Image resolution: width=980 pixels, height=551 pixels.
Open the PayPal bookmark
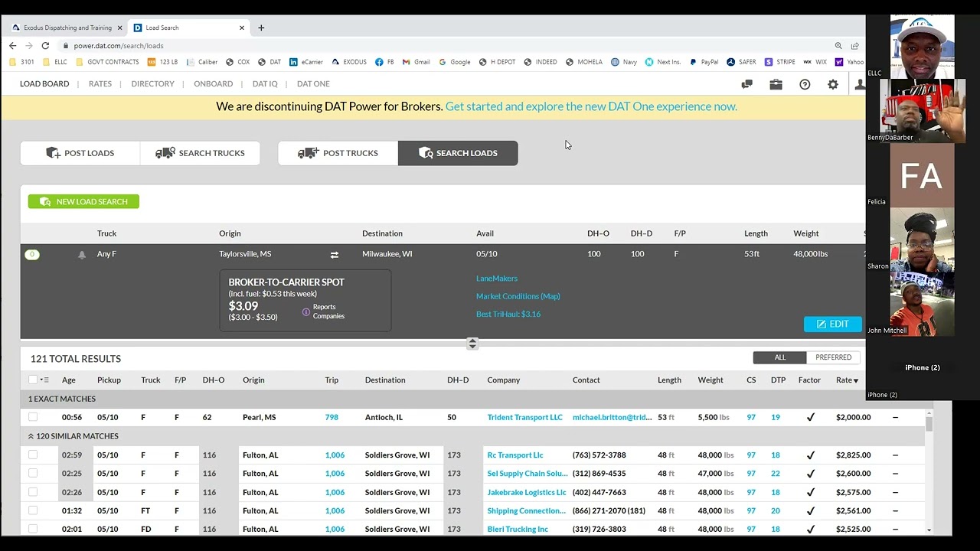pyautogui.click(x=704, y=62)
